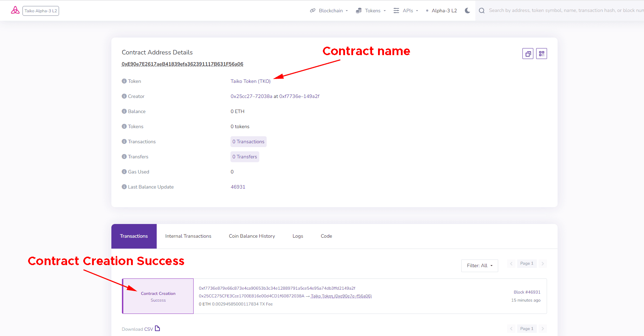Click bottom pagination next arrow
The width and height of the screenshot is (644, 336).
tap(543, 329)
